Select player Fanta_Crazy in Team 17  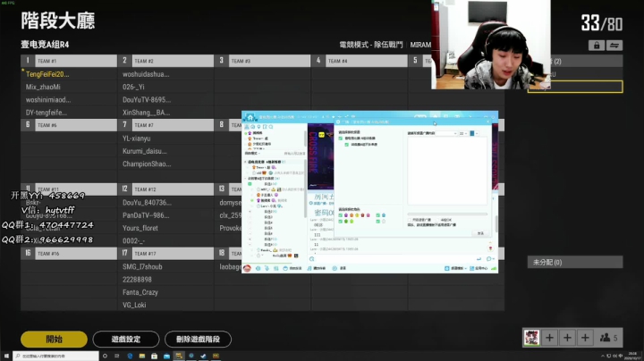140,292
